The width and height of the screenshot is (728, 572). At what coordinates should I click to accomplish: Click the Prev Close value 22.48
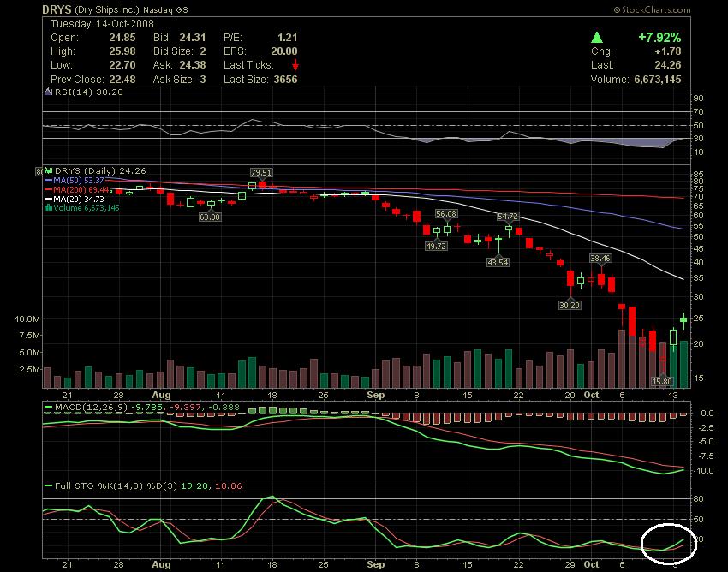(x=122, y=80)
